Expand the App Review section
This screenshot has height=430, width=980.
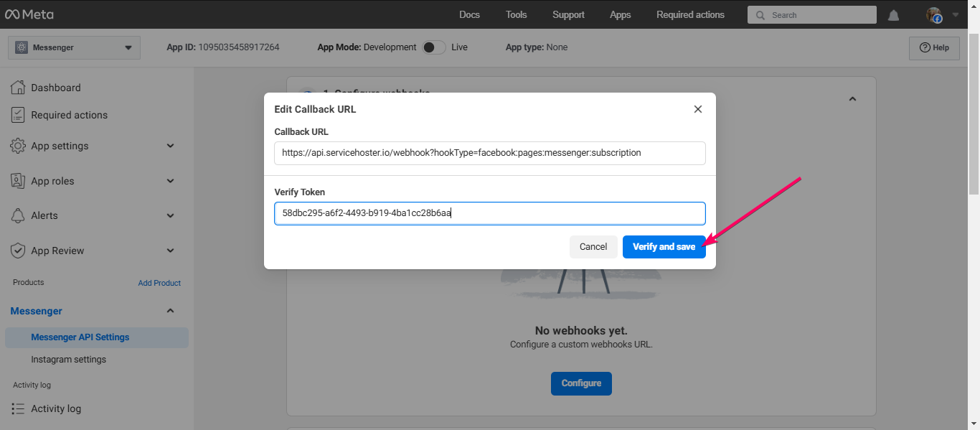pos(171,251)
